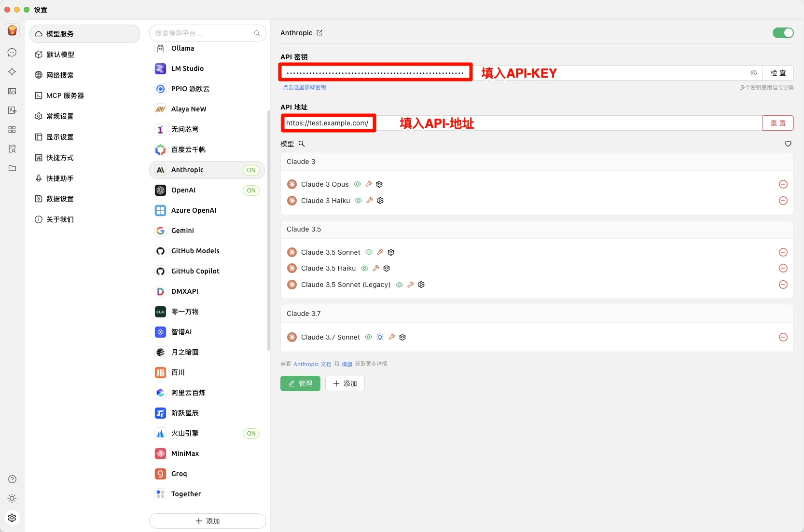Click the heart icon beside model list
Image resolution: width=804 pixels, height=532 pixels.
pos(788,144)
